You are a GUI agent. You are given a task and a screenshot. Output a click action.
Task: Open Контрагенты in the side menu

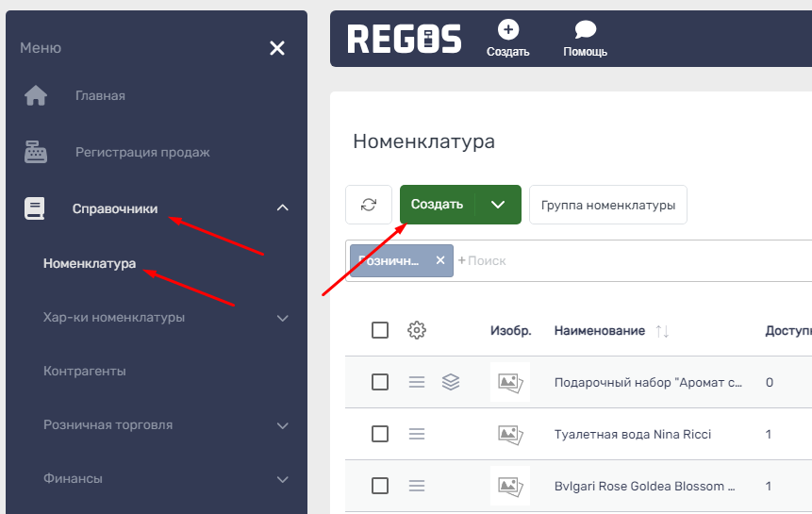click(85, 372)
